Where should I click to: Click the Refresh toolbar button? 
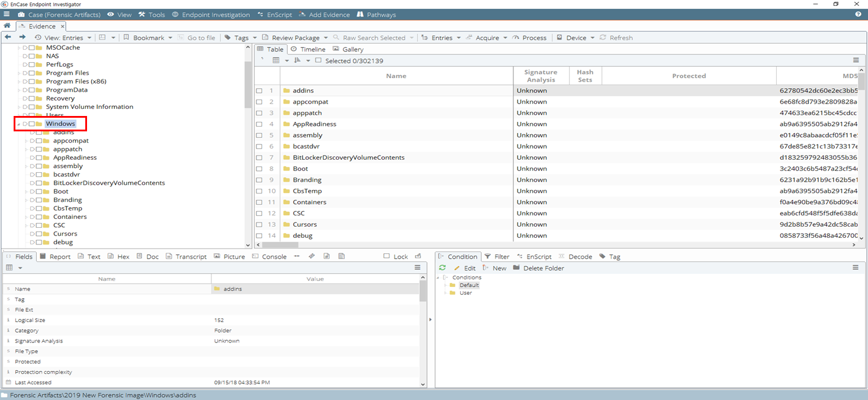pos(616,37)
